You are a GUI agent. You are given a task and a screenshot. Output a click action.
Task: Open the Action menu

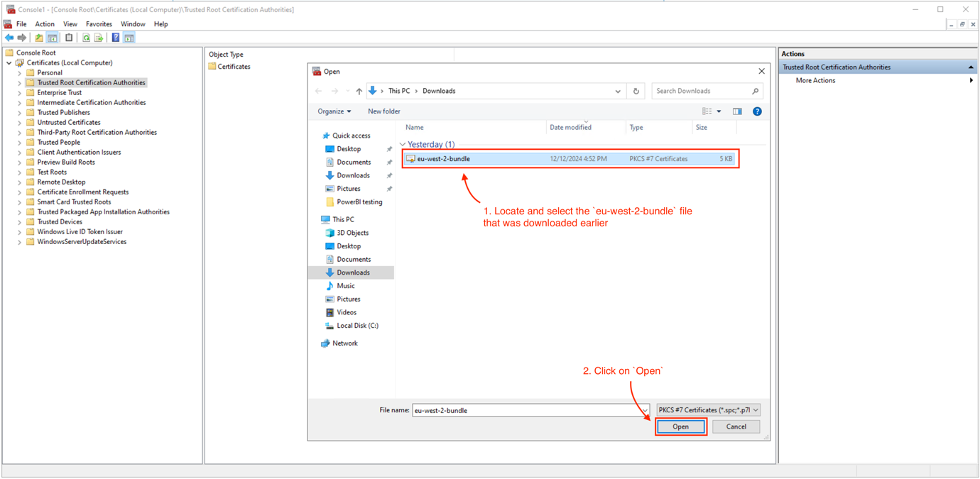44,23
